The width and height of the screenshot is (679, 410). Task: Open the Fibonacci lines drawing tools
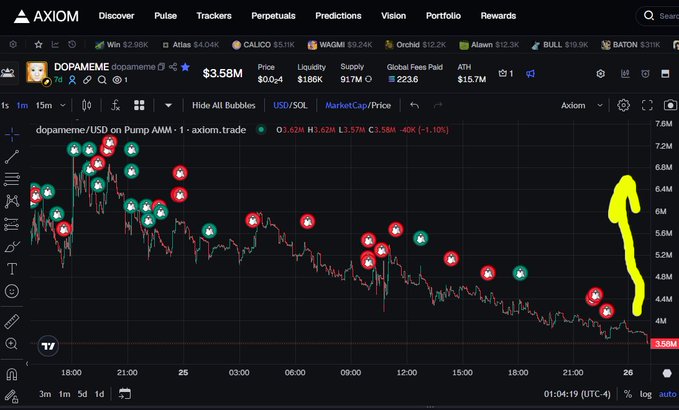(12, 179)
